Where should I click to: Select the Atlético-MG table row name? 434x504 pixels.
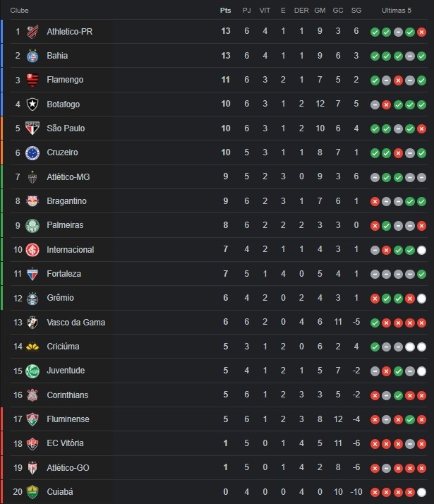click(x=68, y=176)
